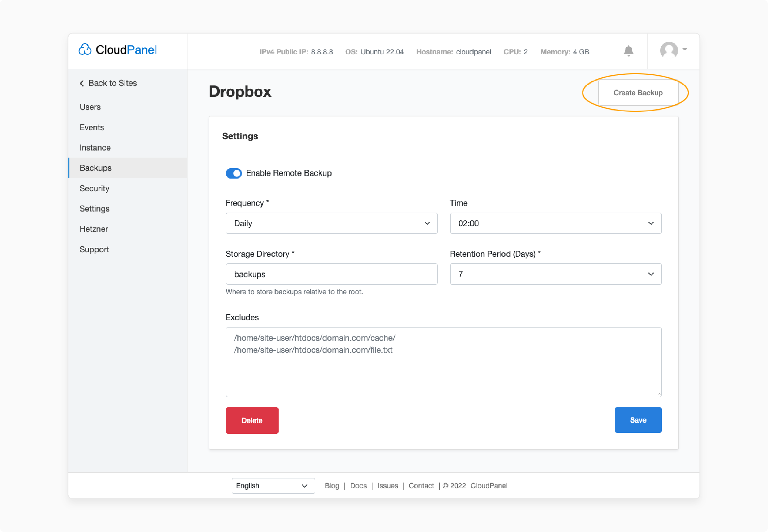
Task: Click the 'Where to store backups' hint
Action: 294,292
